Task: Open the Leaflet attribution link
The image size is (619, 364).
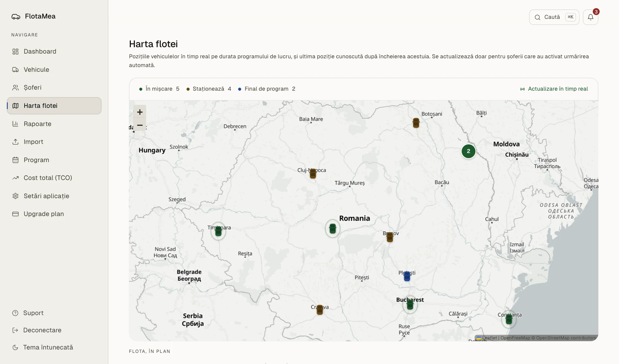Action: 490,338
